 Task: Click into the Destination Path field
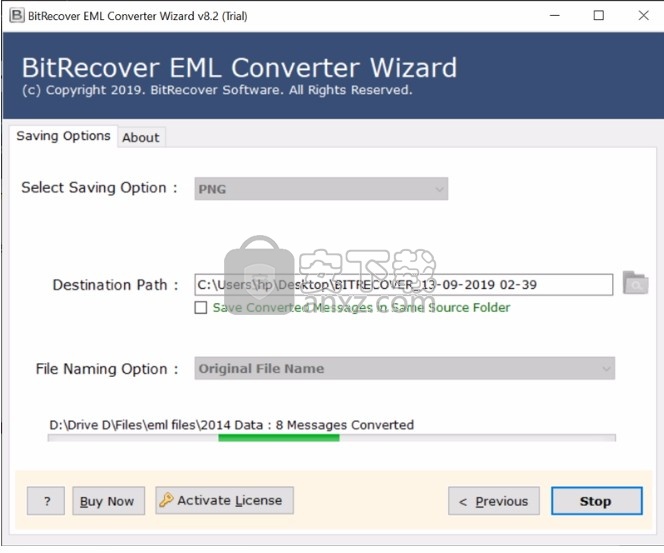coord(404,285)
